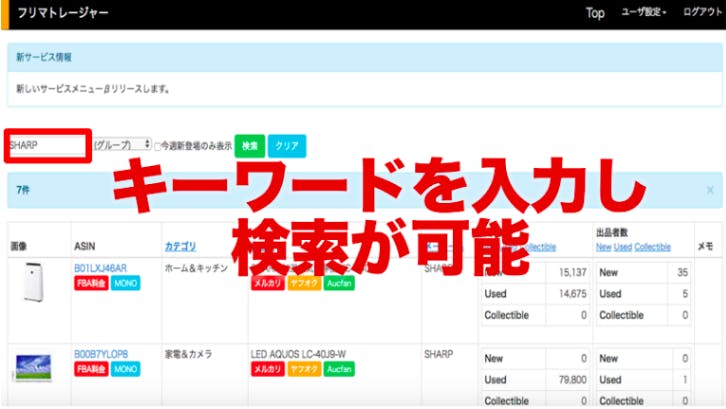Open the グループ dropdown
This screenshot has width=726, height=409.
click(122, 145)
